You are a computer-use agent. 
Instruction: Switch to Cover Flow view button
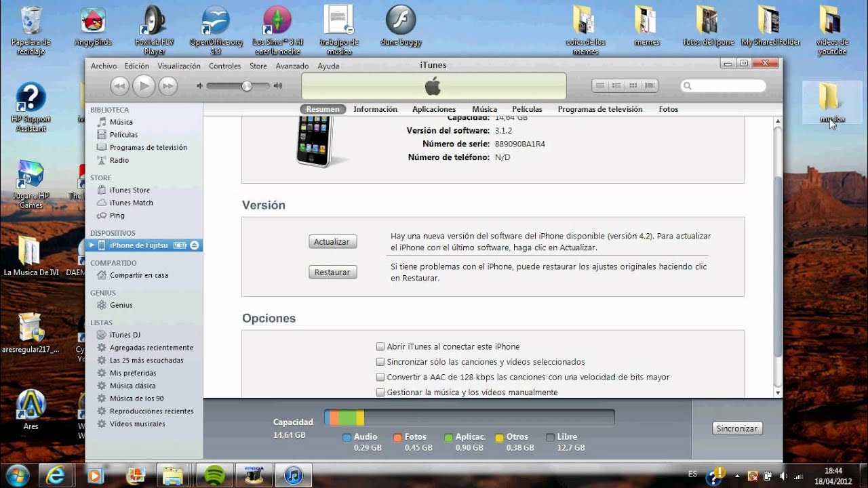pos(650,86)
